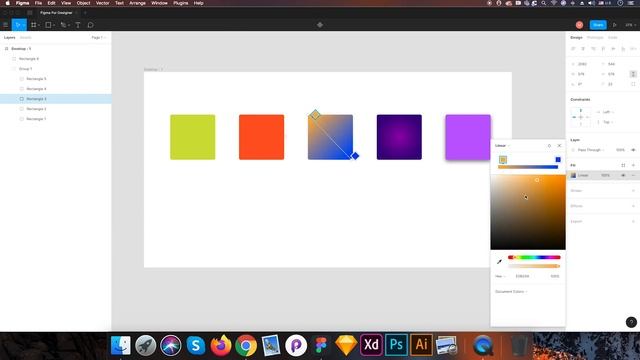The width and height of the screenshot is (640, 360).
Task: Open the Page 1 pages dropdown
Action: (98, 38)
